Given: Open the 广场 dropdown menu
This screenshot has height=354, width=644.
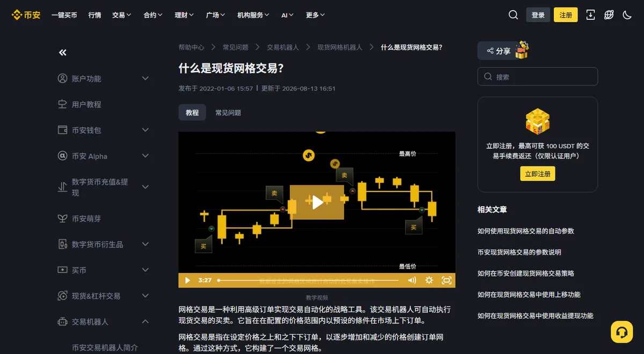Looking at the screenshot, I should 215,15.
